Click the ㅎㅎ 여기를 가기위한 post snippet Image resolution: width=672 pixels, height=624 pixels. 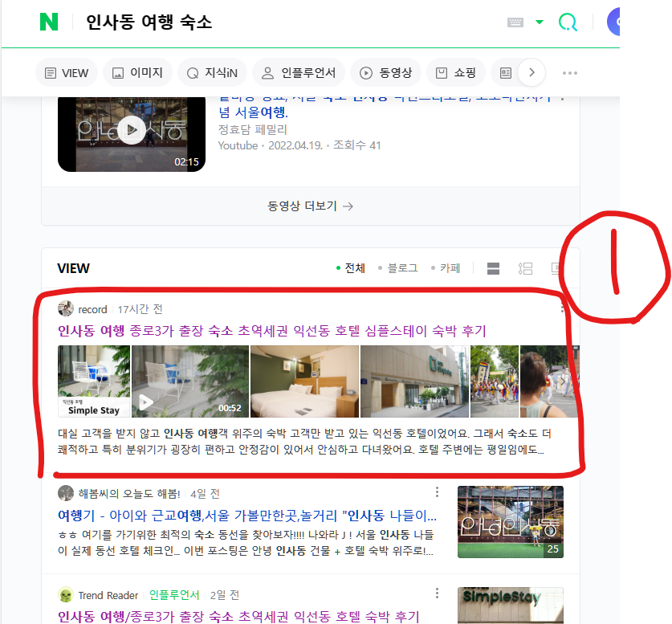click(x=246, y=543)
